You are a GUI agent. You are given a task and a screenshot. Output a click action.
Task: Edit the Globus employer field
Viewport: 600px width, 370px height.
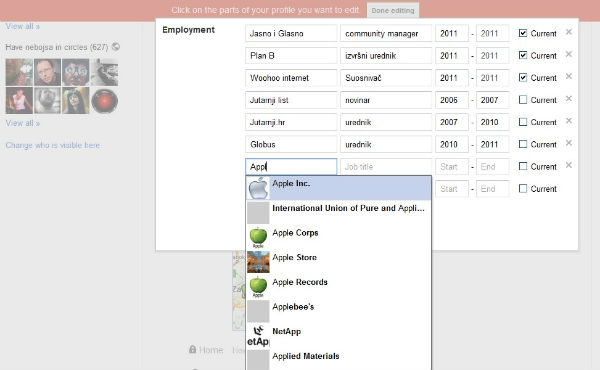pos(291,145)
